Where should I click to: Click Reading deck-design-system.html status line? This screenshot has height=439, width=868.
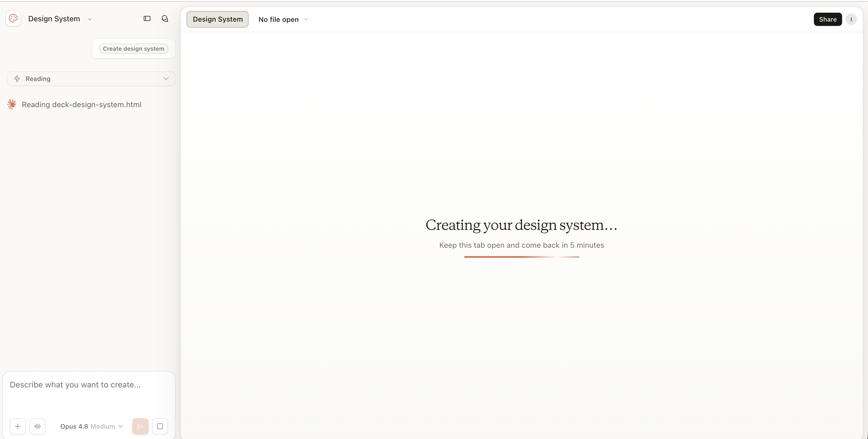(x=81, y=105)
